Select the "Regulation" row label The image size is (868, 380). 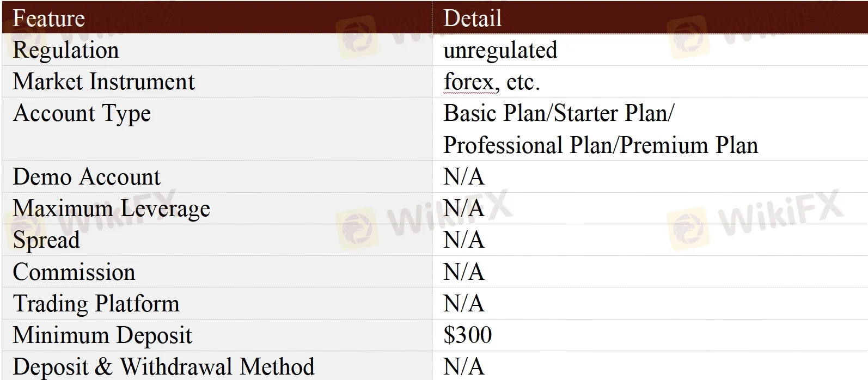pyautogui.click(x=65, y=50)
